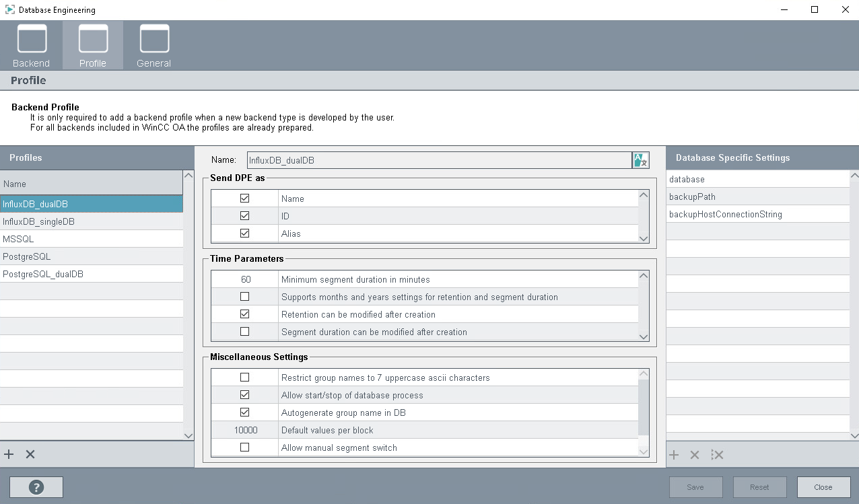The width and height of the screenshot is (859, 504).
Task: Uncheck the Alias checkbox
Action: 244,233
